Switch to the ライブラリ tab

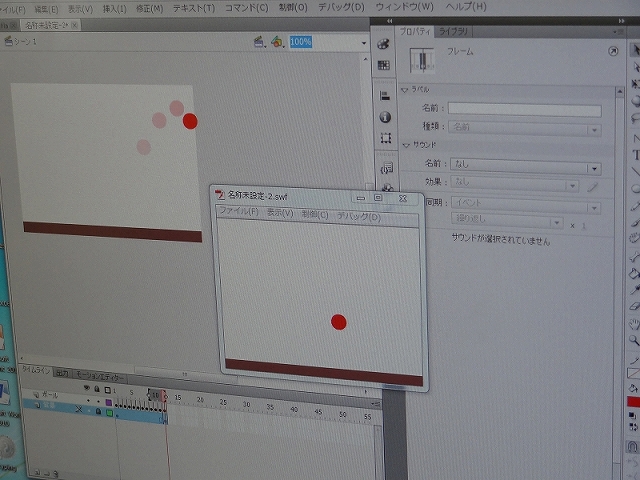(453, 31)
